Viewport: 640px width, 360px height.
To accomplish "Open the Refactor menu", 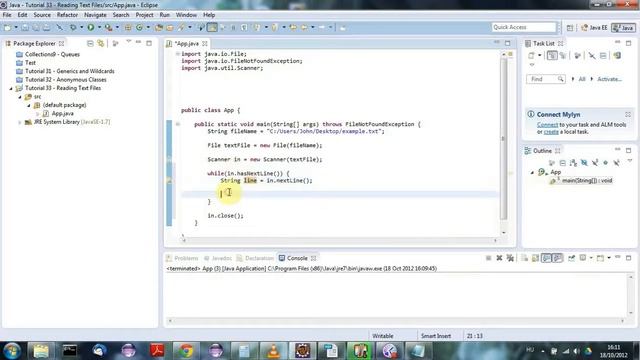I will tap(67, 15).
